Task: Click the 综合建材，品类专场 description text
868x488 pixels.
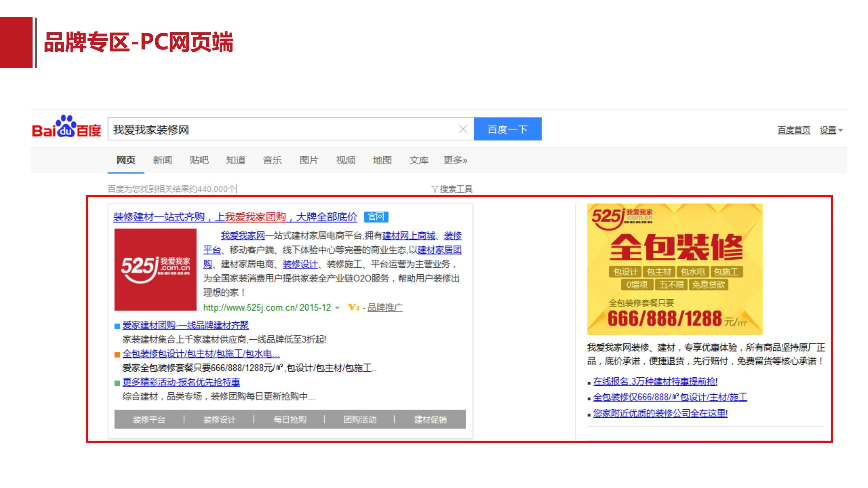Action: (x=219, y=396)
